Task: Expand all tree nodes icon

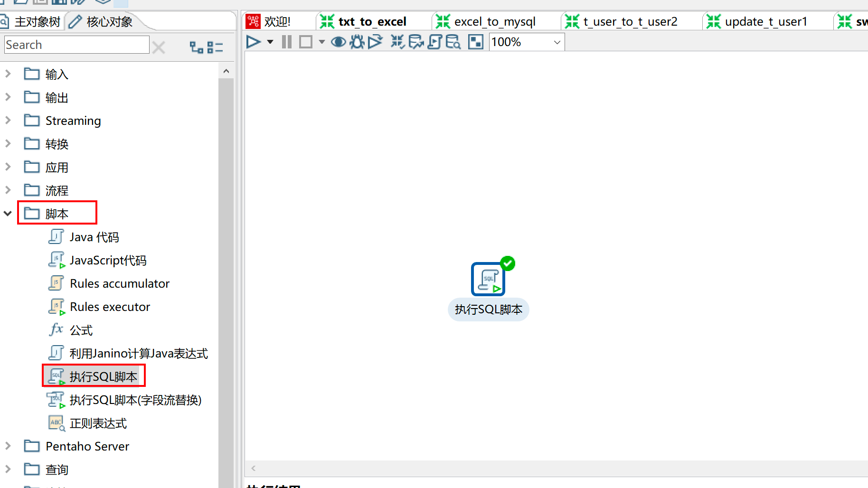Action: click(197, 47)
